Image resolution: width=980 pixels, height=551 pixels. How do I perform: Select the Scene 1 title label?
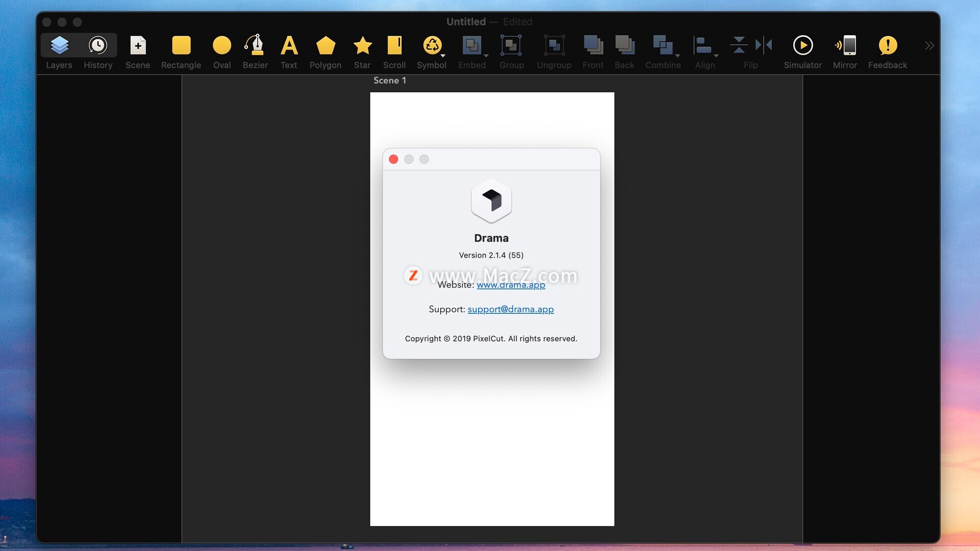[x=389, y=81]
